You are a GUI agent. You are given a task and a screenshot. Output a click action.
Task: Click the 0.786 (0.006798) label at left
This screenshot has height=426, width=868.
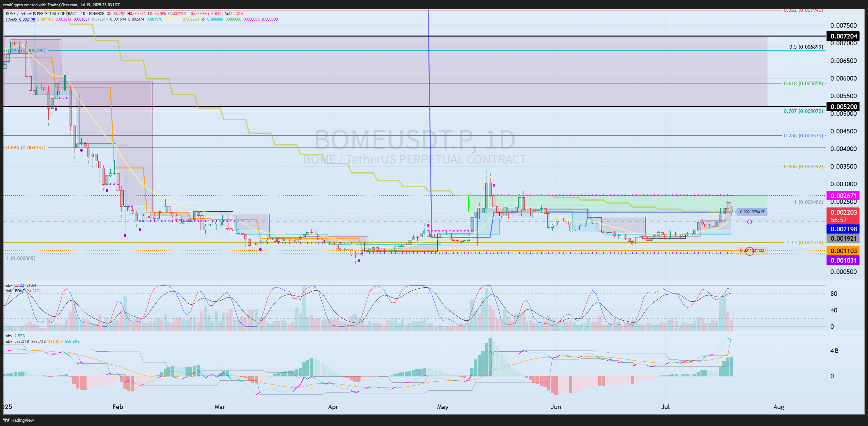tap(26, 51)
